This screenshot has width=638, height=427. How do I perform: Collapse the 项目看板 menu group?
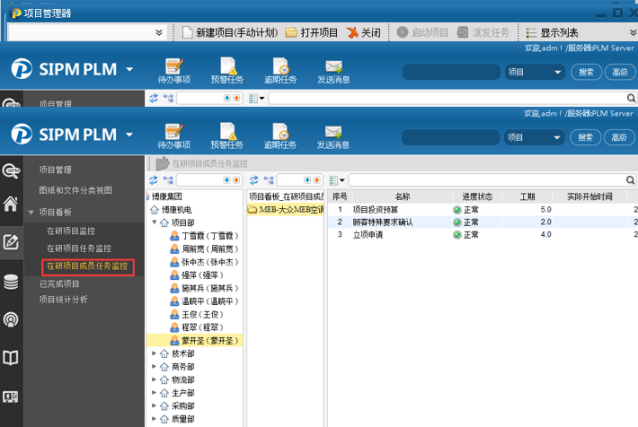(31, 212)
